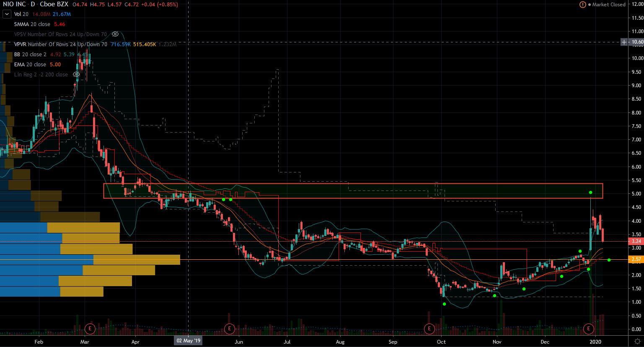Click the Vol 20 indicator legend
This screenshot has width=644, height=347.
click(x=21, y=14)
